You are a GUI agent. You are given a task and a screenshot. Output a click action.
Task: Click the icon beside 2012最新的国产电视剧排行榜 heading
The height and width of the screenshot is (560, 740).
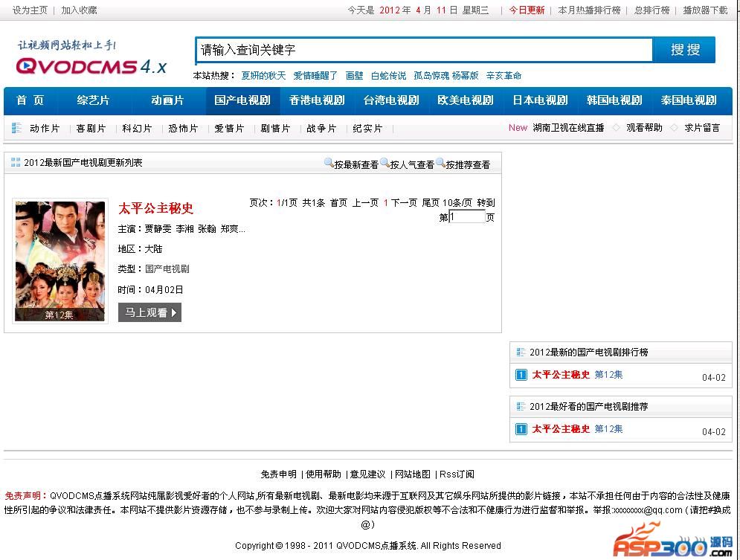tap(521, 352)
